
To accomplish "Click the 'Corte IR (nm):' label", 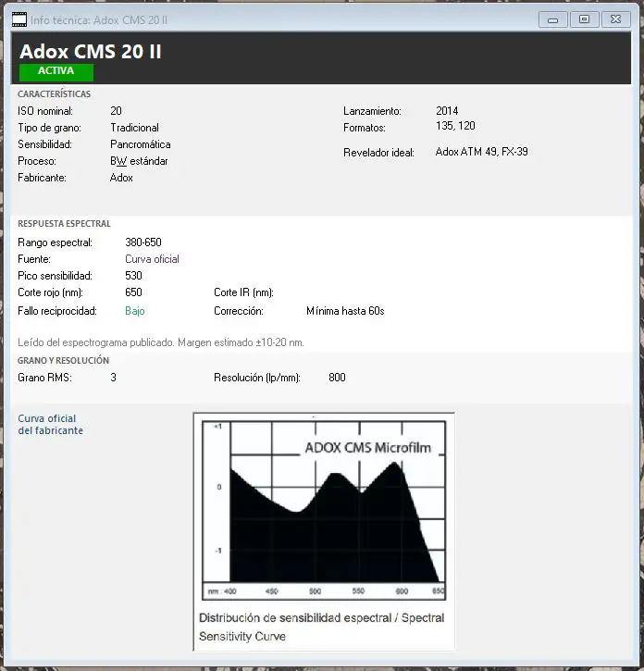I will coord(243,292).
